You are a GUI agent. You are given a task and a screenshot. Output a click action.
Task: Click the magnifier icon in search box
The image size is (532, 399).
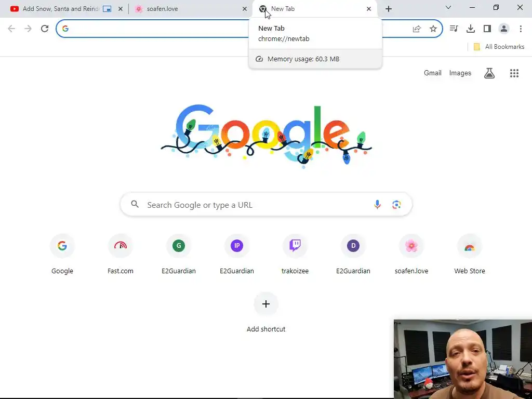pos(135,204)
